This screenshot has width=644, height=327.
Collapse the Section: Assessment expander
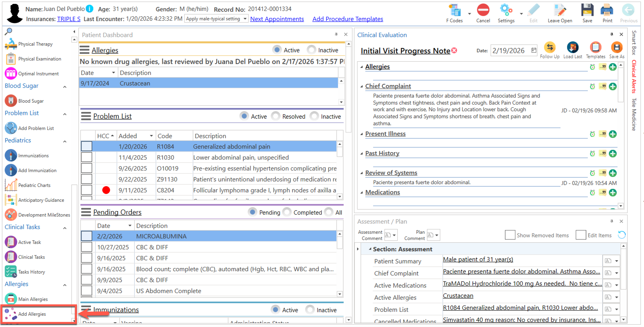(x=370, y=249)
